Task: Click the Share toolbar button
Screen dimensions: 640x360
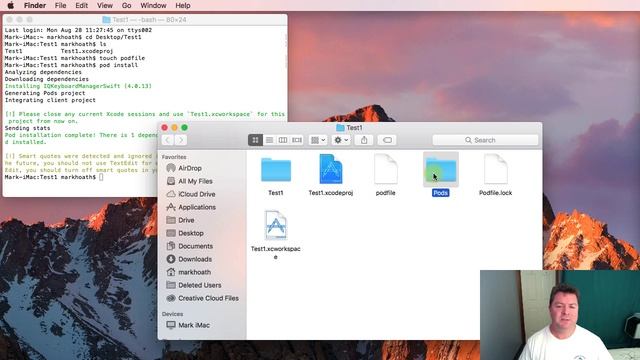Action: (x=364, y=140)
